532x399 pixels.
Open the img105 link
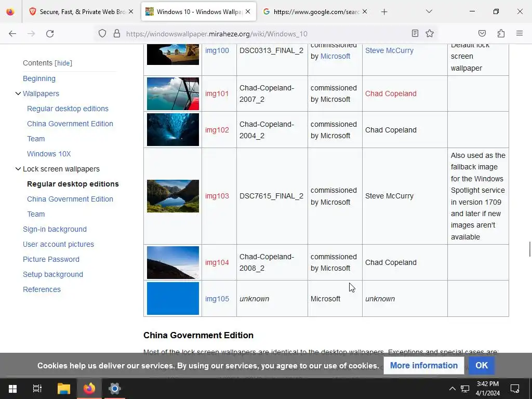coord(217,299)
